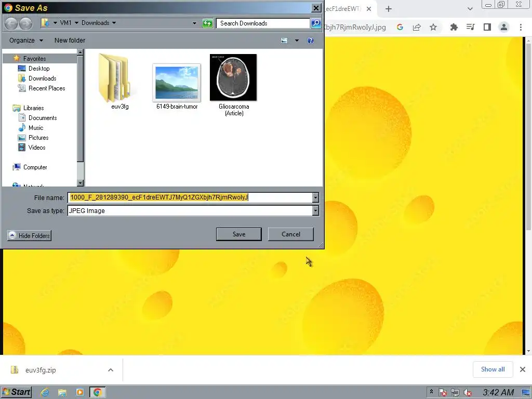
Task: Click the Google lens icon in address bar
Action: tap(400, 27)
